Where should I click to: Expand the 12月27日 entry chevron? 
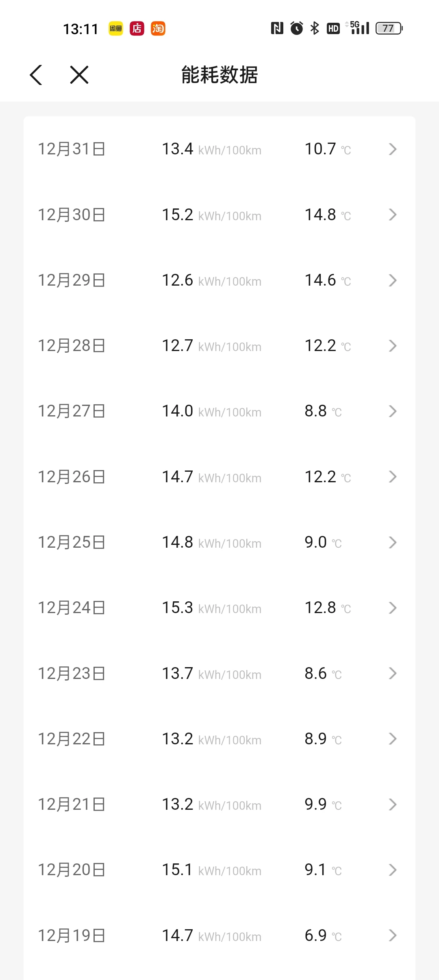click(x=392, y=411)
